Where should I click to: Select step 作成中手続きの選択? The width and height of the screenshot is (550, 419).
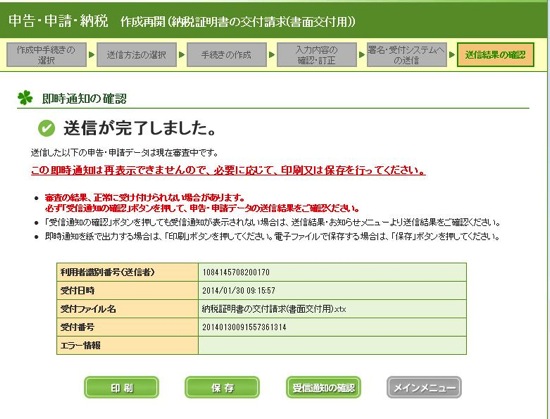point(46,55)
